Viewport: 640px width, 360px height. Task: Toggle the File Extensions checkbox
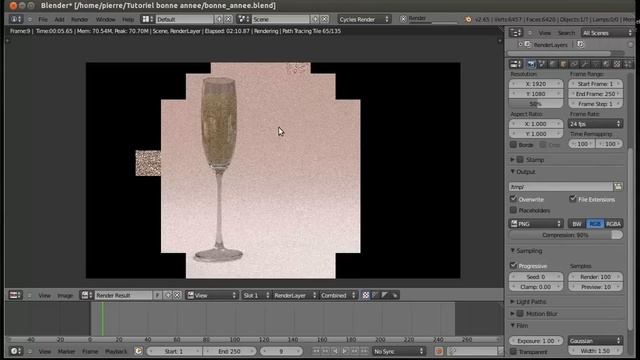[x=573, y=199]
